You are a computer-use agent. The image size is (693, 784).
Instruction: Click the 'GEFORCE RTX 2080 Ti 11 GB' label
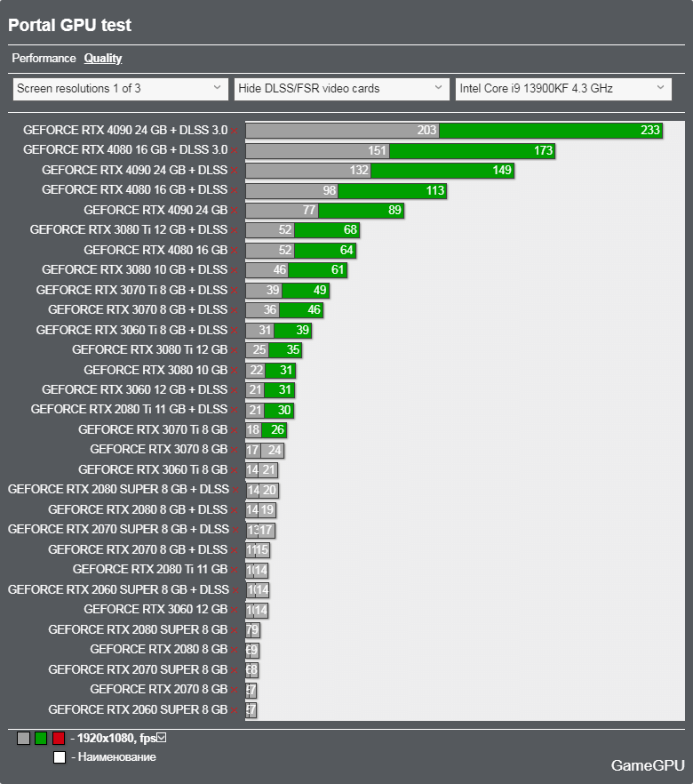click(150, 570)
